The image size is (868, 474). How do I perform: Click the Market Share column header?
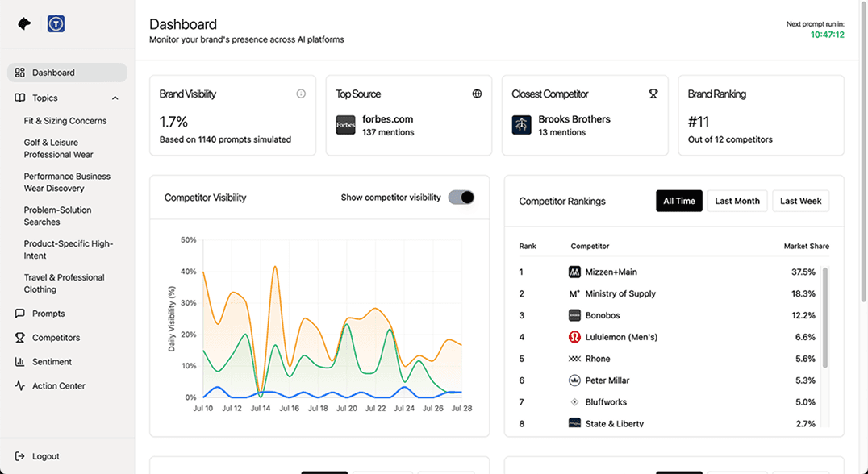tap(806, 246)
